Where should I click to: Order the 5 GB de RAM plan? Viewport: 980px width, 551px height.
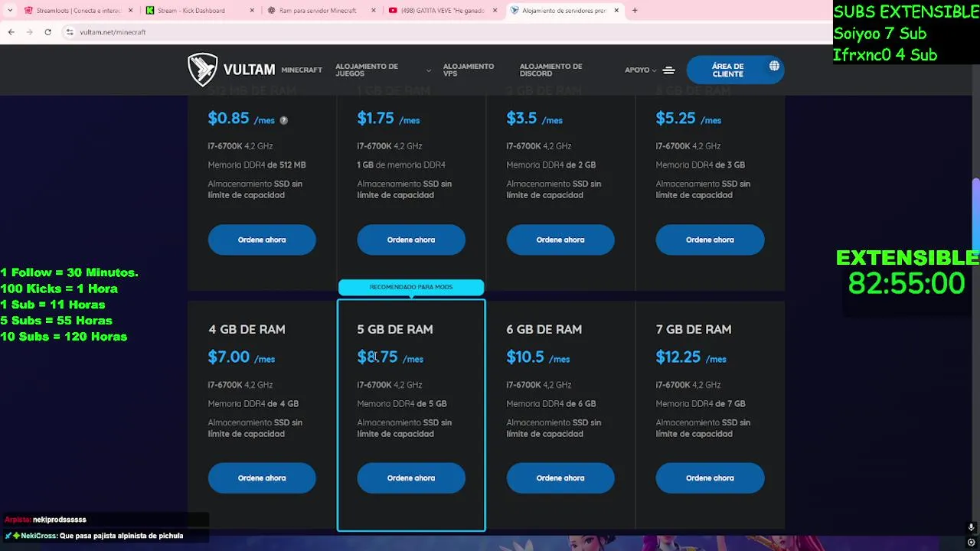[x=410, y=478]
